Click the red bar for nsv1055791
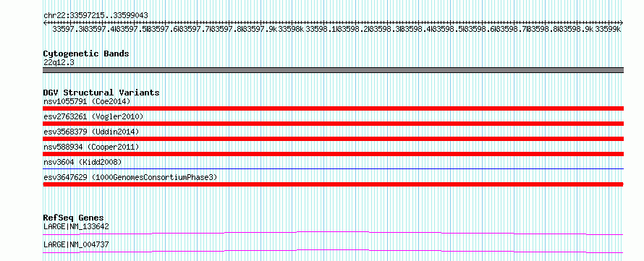 click(x=333, y=108)
